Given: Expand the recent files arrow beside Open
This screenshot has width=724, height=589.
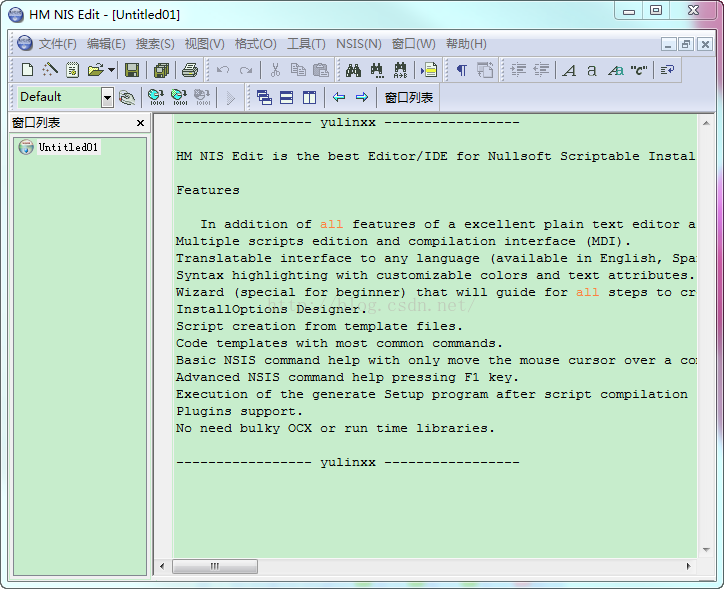Looking at the screenshot, I should [111, 70].
